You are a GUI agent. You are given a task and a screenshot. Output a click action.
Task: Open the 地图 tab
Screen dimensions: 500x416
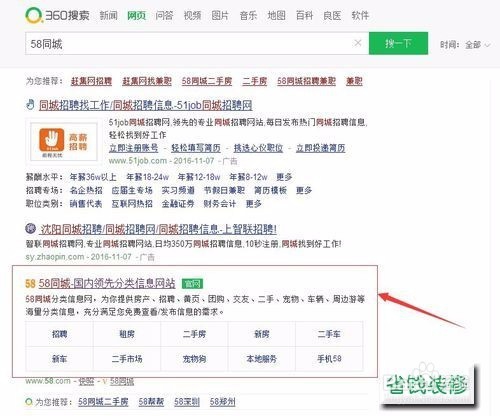(276, 15)
